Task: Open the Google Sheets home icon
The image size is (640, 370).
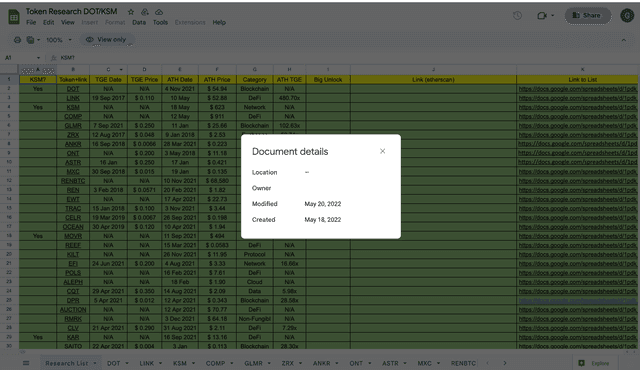Action: pyautogui.click(x=14, y=17)
